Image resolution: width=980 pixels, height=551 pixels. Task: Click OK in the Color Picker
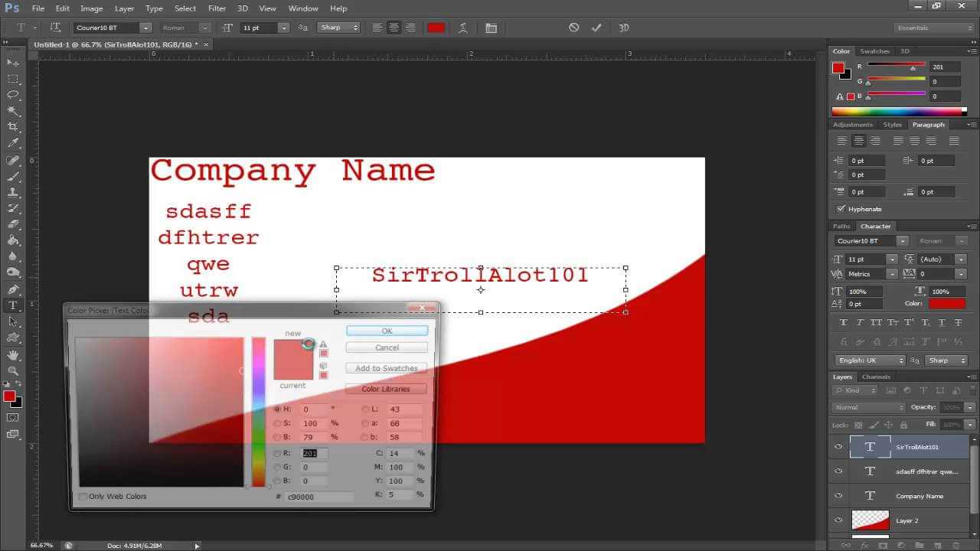[387, 331]
